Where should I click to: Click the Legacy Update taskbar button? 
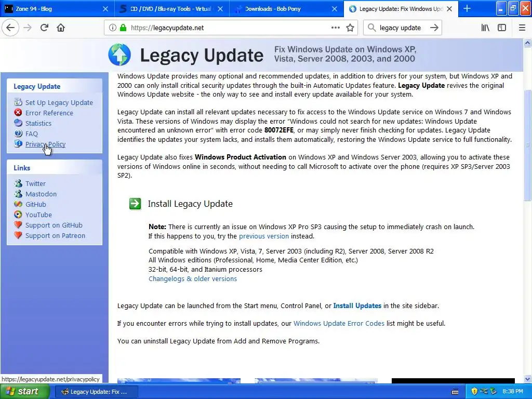pos(96,392)
